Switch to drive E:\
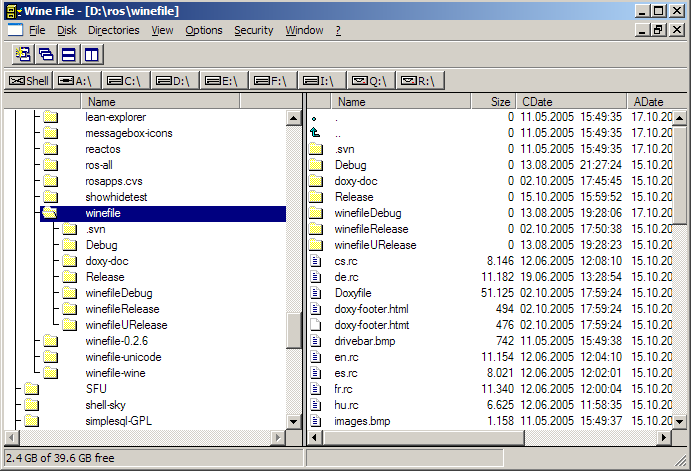The image size is (691, 471). point(224,81)
